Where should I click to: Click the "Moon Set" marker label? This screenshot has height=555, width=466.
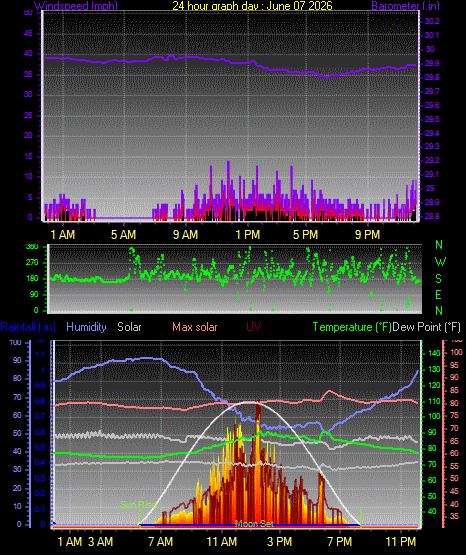pos(254,524)
